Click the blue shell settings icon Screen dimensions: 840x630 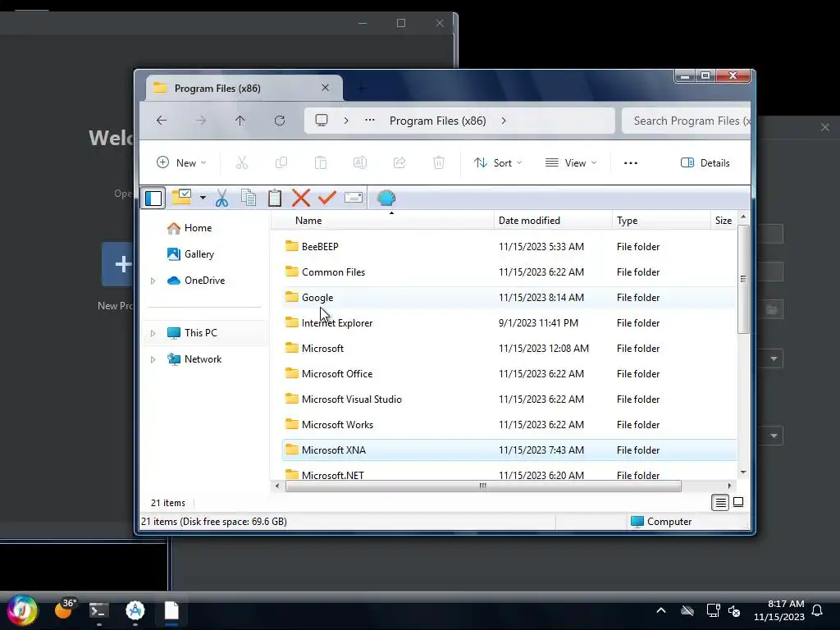tap(386, 198)
